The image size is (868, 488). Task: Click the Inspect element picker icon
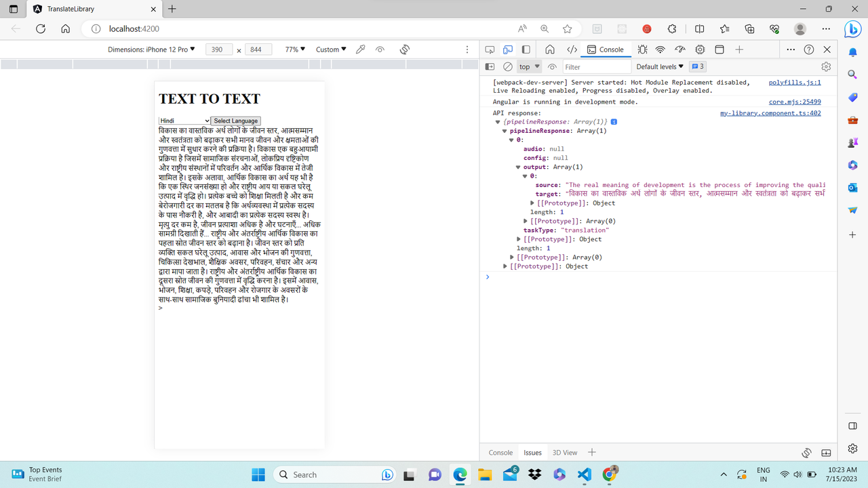[x=490, y=49]
